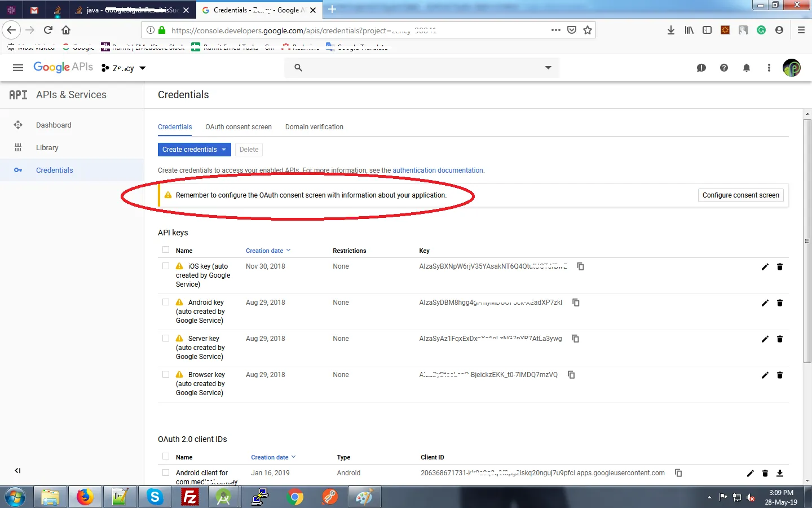
Task: Edit the iOS key with the pencil icon
Action: pyautogui.click(x=765, y=267)
